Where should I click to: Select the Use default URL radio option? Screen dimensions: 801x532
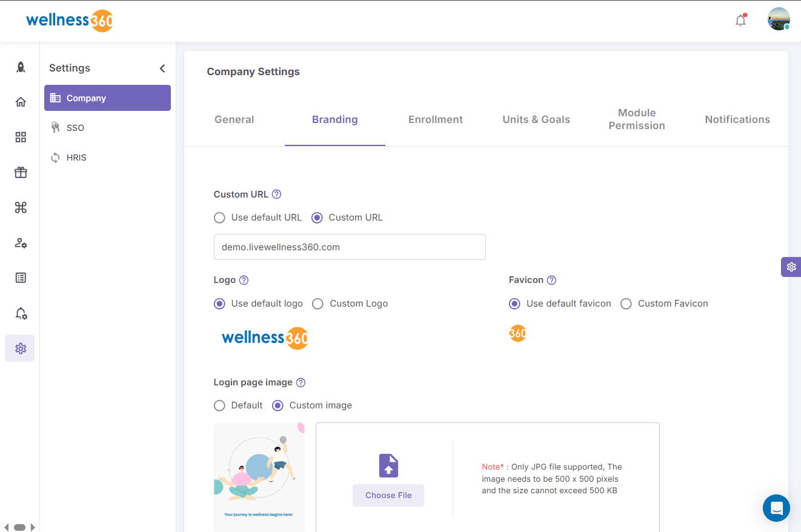[220, 218]
